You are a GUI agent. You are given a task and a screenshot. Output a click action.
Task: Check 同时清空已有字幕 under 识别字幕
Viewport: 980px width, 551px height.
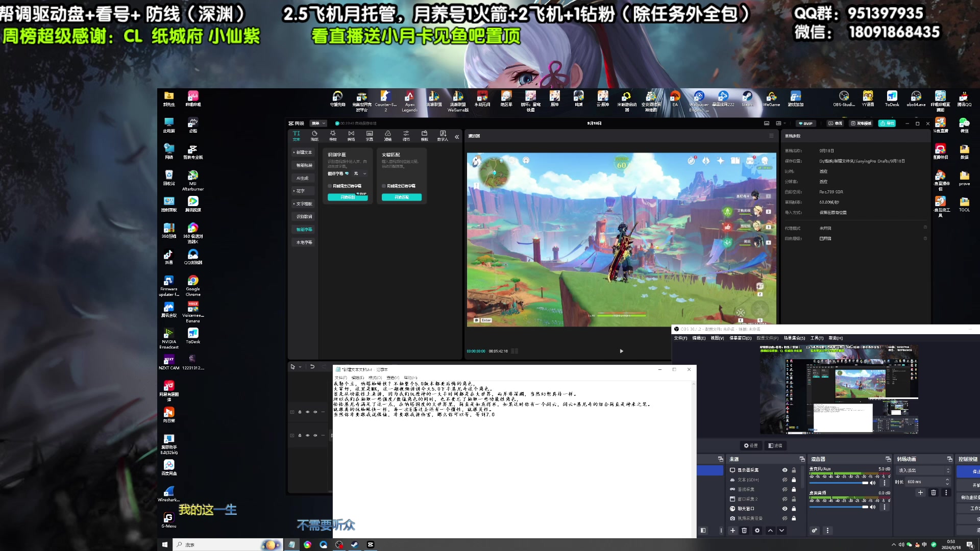[330, 186]
